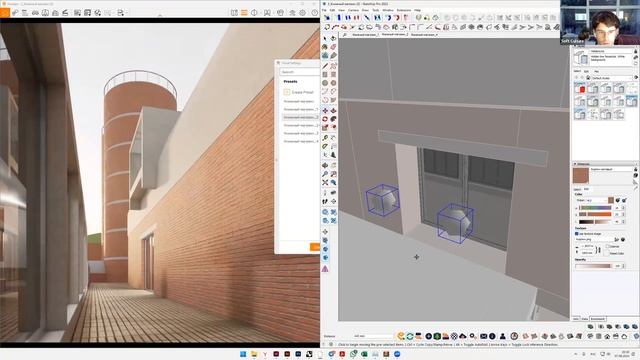Image resolution: width=640 pixels, height=360 pixels.
Task: Click the Hue color slider
Action: coord(595,208)
